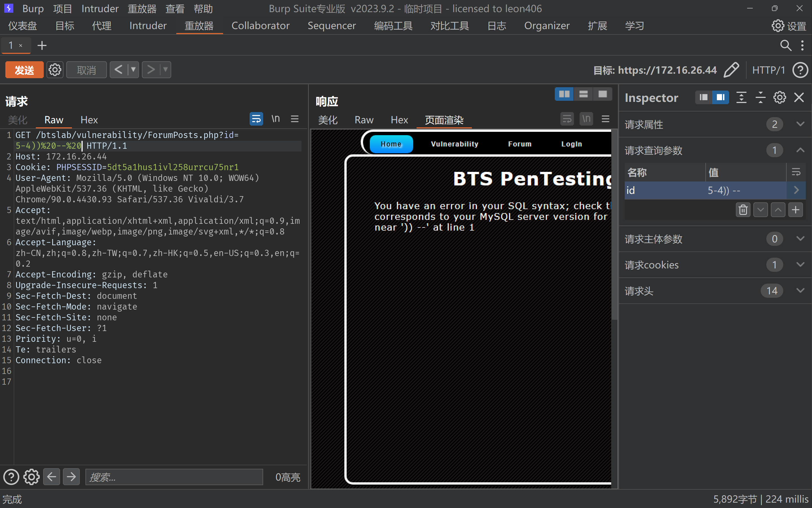Switch to the Collaborator tab
The width and height of the screenshot is (812, 508).
pos(260,26)
